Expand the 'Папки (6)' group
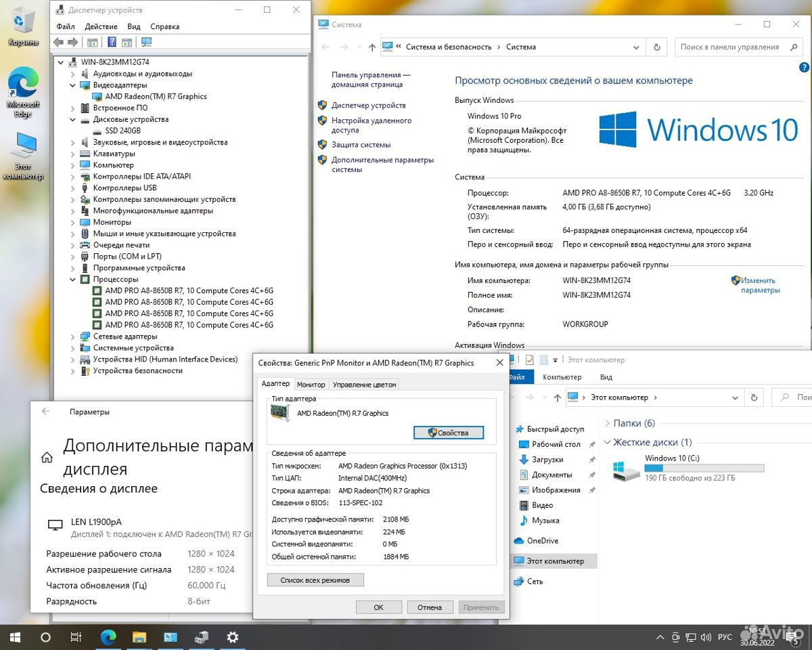This screenshot has height=650, width=812. point(606,423)
